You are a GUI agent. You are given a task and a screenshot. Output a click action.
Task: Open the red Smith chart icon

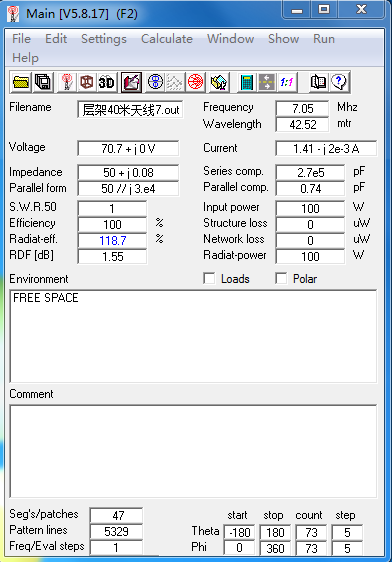pyautogui.click(x=195, y=82)
